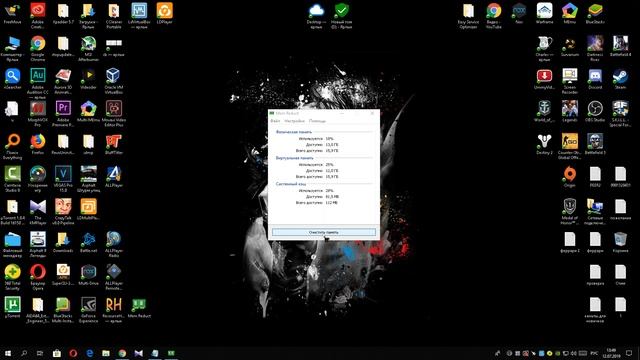Open Microsoft Edge from the taskbar
The height and width of the screenshot is (360, 640).
(x=89, y=353)
